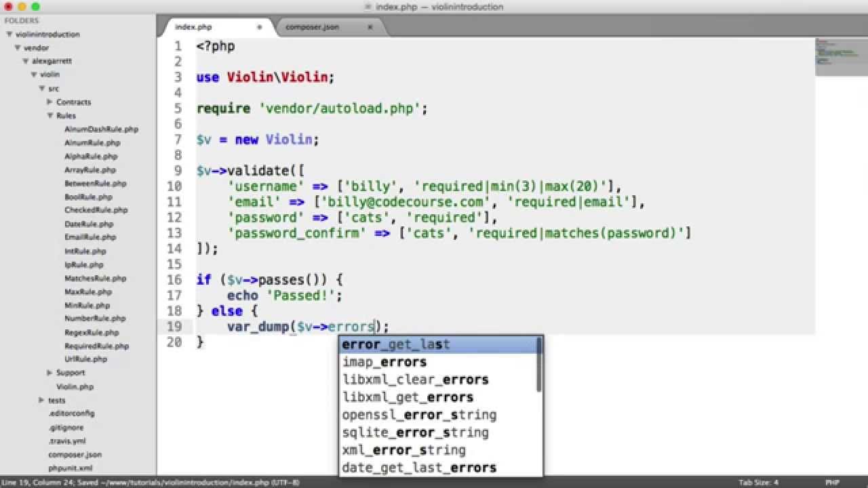868x488 pixels.
Task: Open MaxRule.php file
Action: [x=88, y=291]
